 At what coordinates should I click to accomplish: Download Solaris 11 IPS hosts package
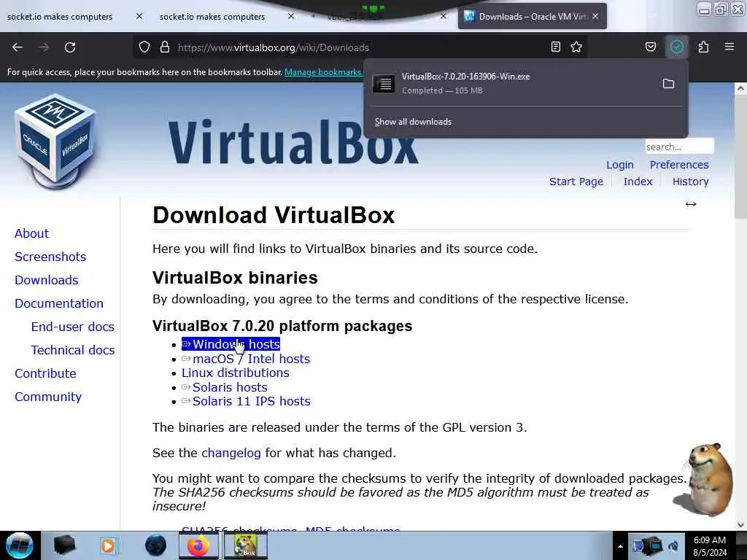[246, 402]
